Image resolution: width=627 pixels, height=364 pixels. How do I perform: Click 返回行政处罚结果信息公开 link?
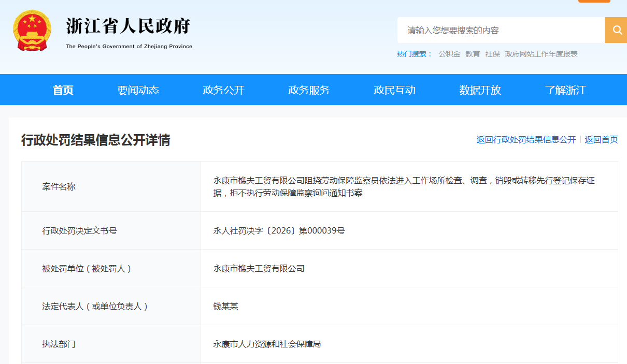[x=526, y=140]
